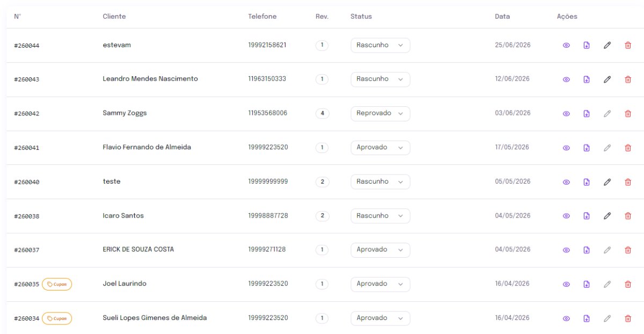Click the Cliente column header
Screen dimensions: 644x334
tap(114, 17)
